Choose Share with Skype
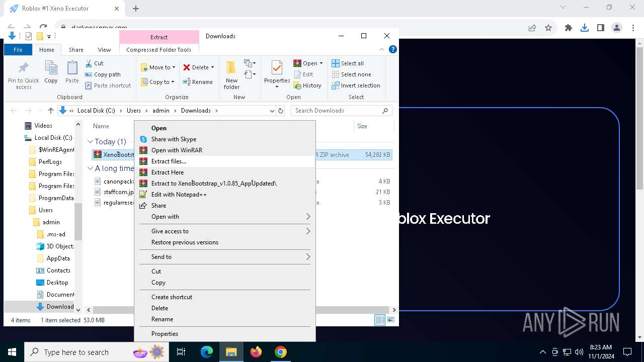The width and height of the screenshot is (644, 362). tap(224, 139)
